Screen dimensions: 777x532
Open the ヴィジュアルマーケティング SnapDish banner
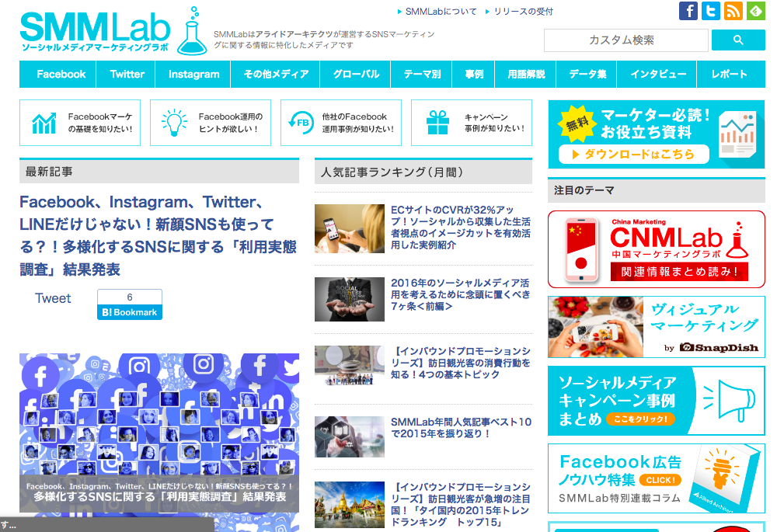(656, 327)
